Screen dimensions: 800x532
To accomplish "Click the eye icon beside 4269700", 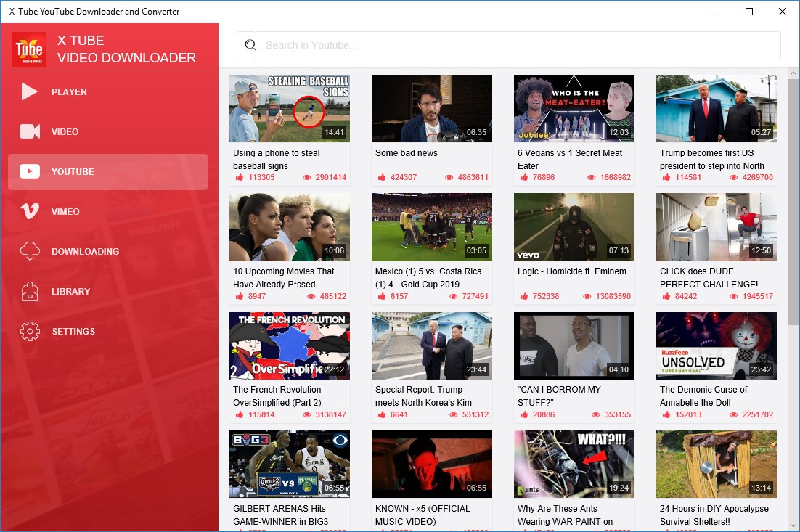I will pyautogui.click(x=733, y=178).
